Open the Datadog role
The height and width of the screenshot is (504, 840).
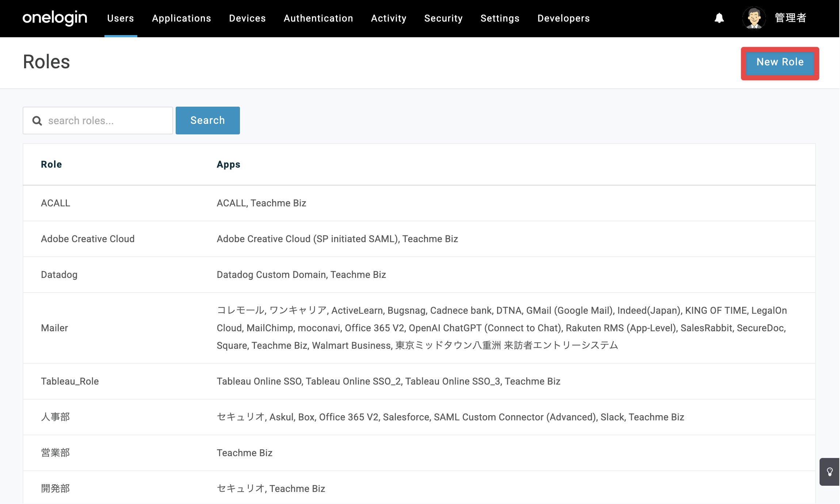(x=59, y=275)
